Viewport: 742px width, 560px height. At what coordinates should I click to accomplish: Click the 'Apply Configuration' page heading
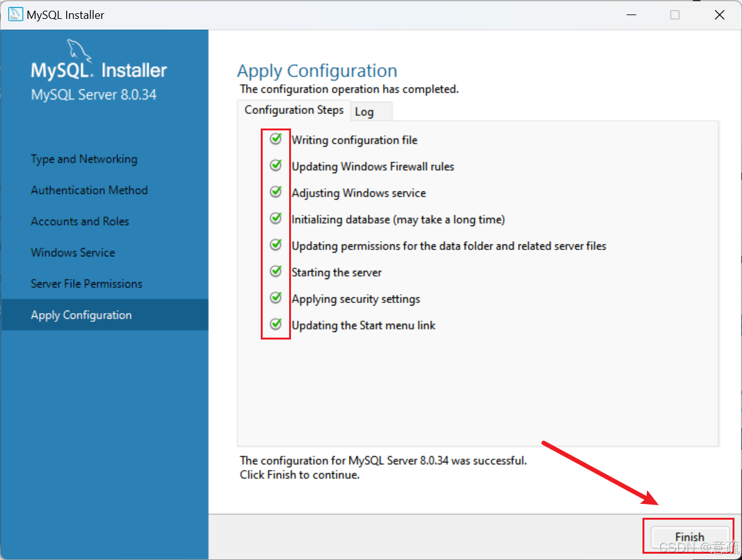click(x=317, y=71)
